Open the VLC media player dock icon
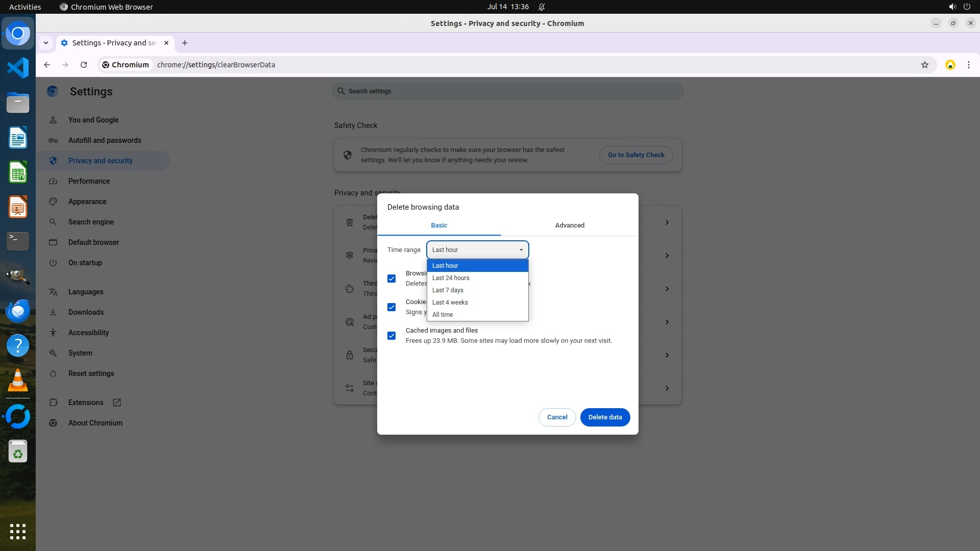The height and width of the screenshot is (551, 980). click(x=18, y=381)
